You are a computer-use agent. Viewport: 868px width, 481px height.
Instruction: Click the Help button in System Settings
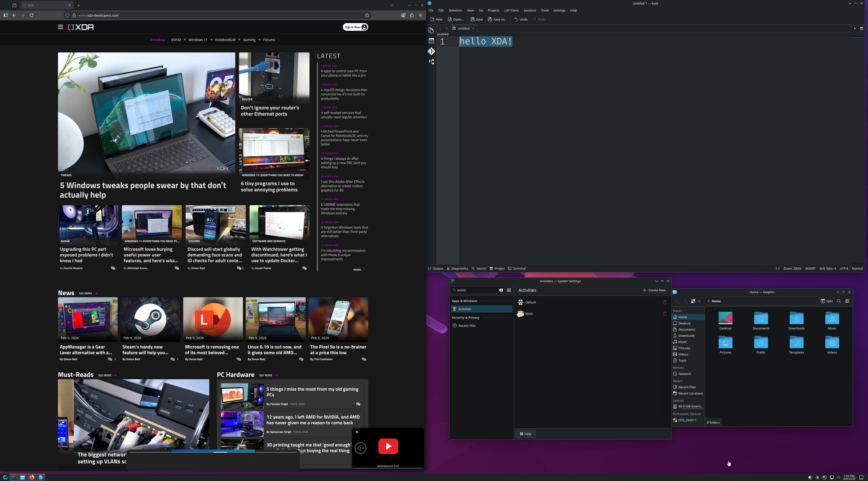point(525,434)
